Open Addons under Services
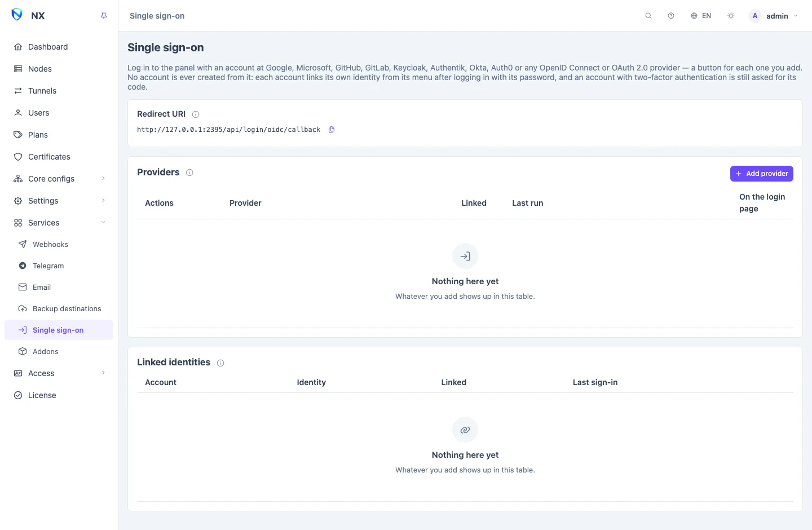 click(59, 351)
